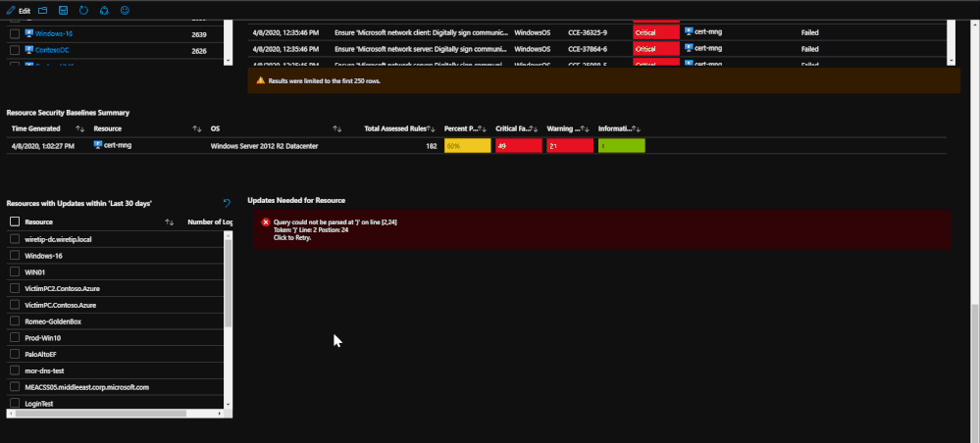Click the red 21 warning cell
The width and height of the screenshot is (980, 443).
tap(570, 146)
